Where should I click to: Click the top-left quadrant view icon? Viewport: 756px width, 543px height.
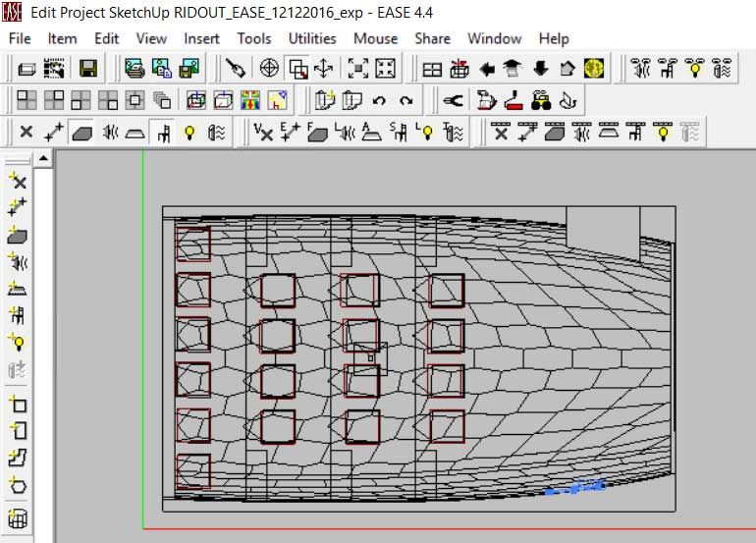click(27, 101)
